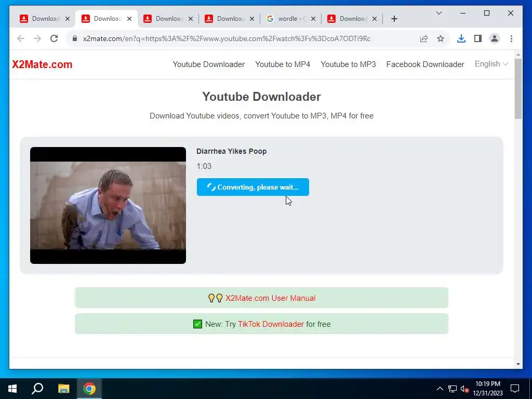Open Facebook Downloader nav link

point(425,64)
